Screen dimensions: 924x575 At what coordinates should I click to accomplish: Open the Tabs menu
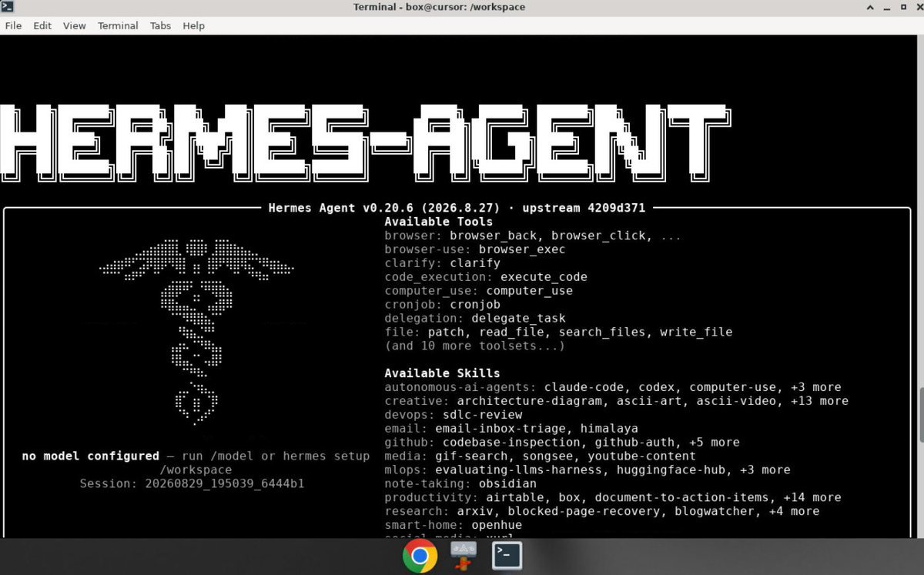[x=160, y=25]
